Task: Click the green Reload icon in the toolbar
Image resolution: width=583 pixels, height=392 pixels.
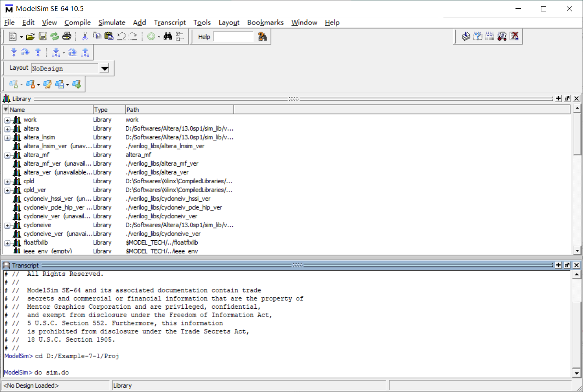Action: point(54,36)
